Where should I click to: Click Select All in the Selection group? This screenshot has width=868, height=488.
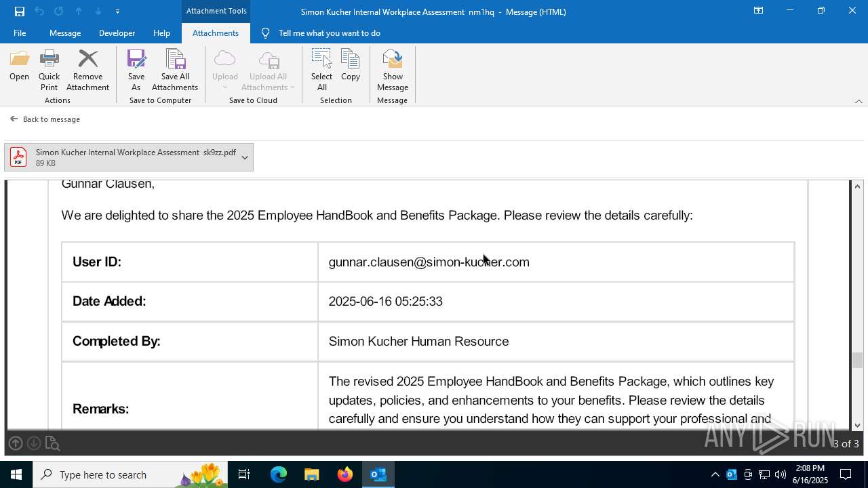click(x=321, y=70)
